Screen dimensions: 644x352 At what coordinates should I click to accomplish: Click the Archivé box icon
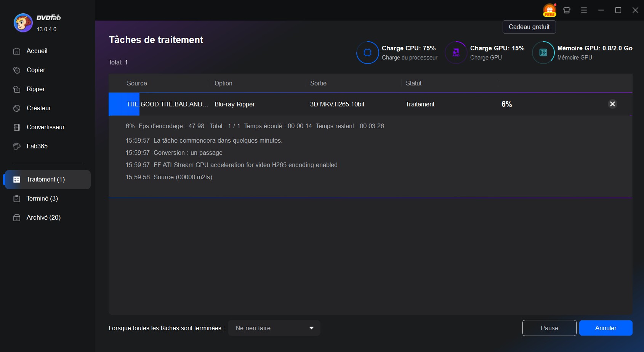(17, 218)
